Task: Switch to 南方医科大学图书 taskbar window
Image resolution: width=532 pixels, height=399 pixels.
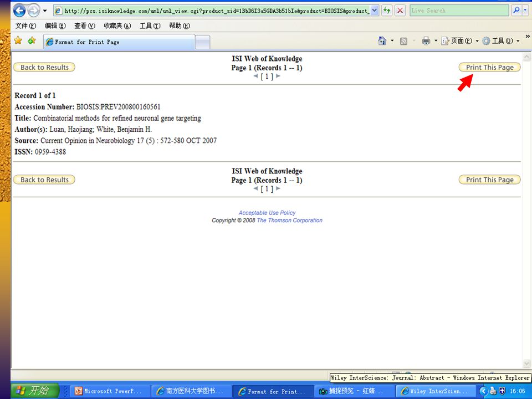Action: coord(192,391)
